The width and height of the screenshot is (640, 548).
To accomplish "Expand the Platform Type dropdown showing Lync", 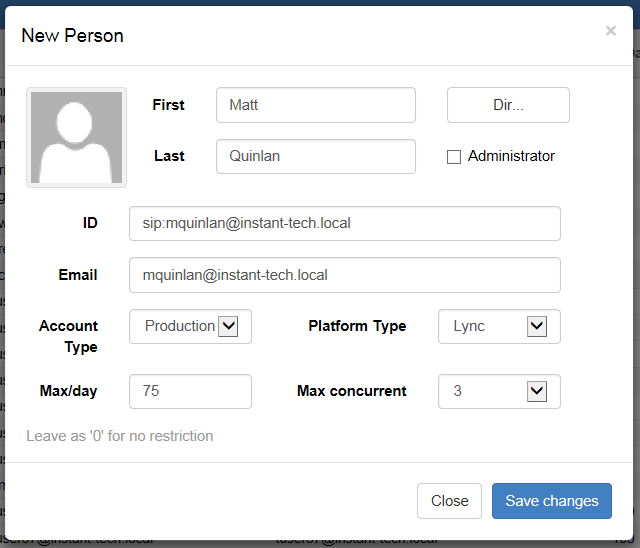I will [x=499, y=326].
